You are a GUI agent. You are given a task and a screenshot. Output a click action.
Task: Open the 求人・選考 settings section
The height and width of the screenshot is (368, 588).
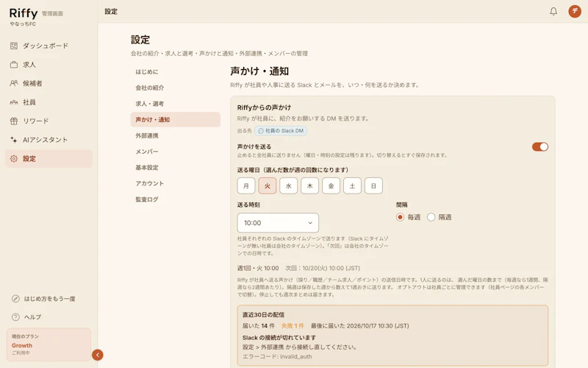tap(175, 104)
